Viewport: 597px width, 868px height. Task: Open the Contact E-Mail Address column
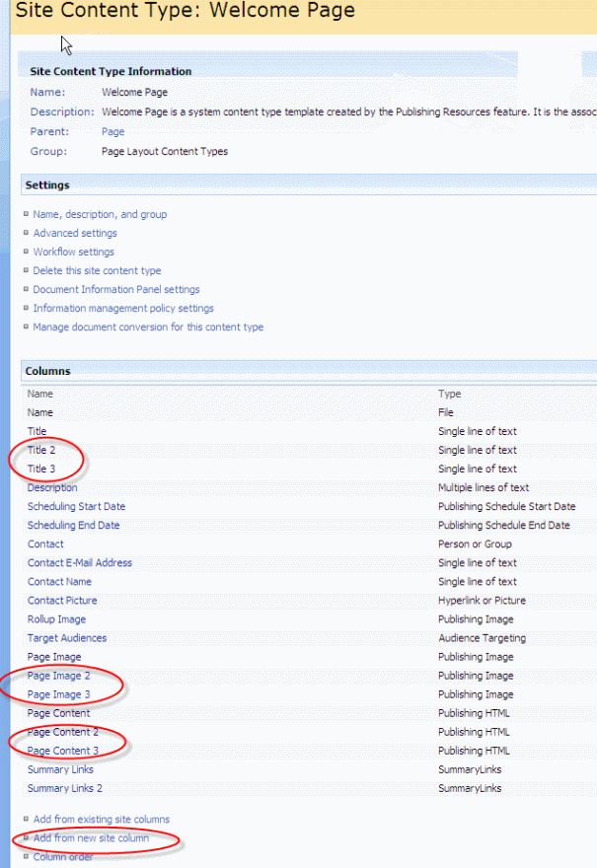pos(79,562)
